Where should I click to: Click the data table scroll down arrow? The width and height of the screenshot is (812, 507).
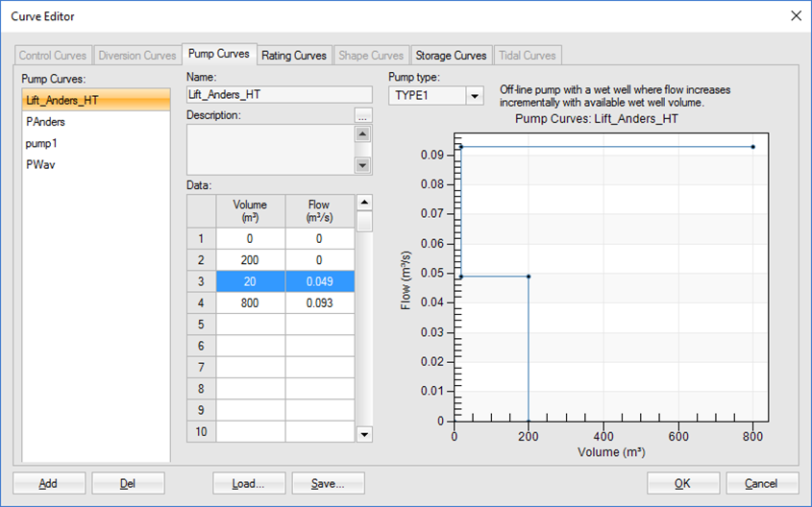click(x=364, y=435)
